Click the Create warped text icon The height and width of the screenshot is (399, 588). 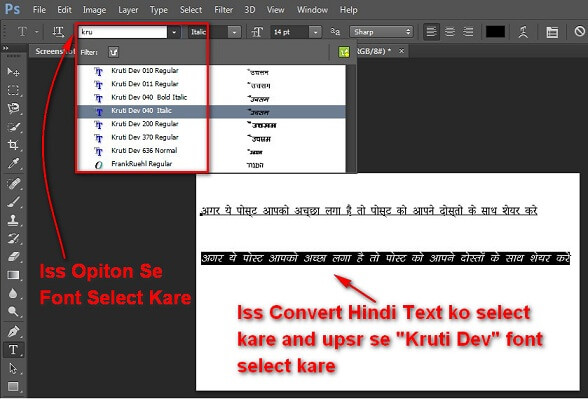click(523, 32)
